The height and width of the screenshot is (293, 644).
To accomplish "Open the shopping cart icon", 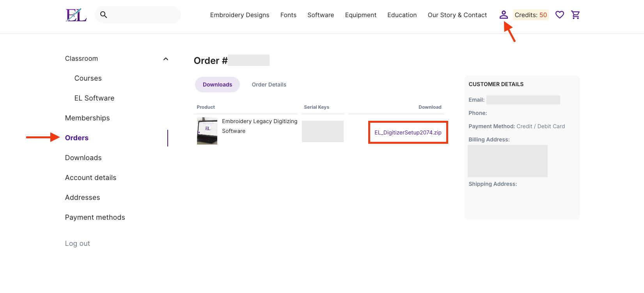I will (x=575, y=15).
